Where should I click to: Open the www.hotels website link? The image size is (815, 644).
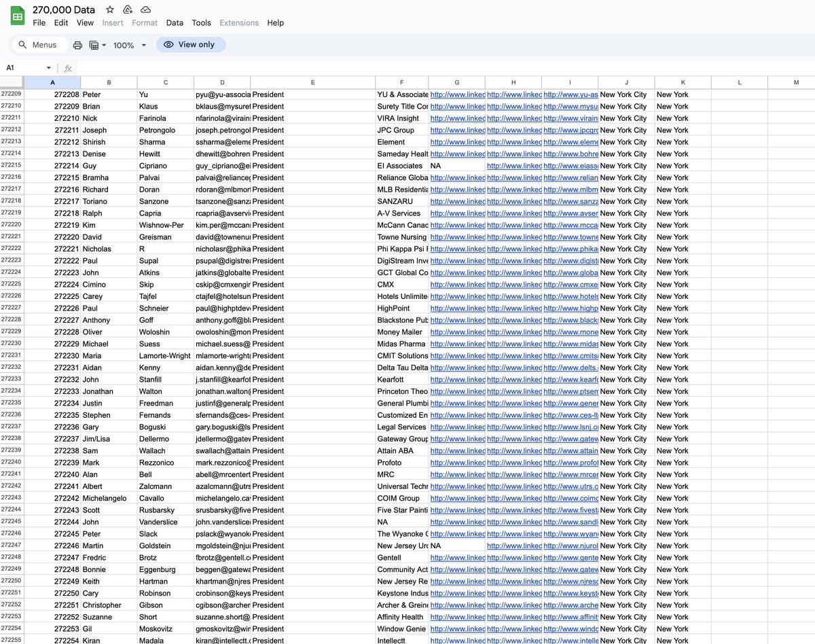(x=570, y=296)
